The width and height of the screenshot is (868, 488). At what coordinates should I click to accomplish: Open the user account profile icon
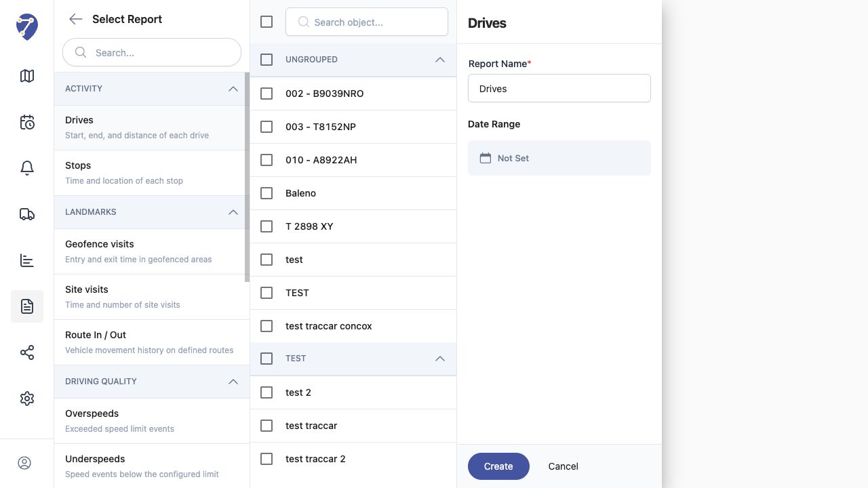(24, 463)
